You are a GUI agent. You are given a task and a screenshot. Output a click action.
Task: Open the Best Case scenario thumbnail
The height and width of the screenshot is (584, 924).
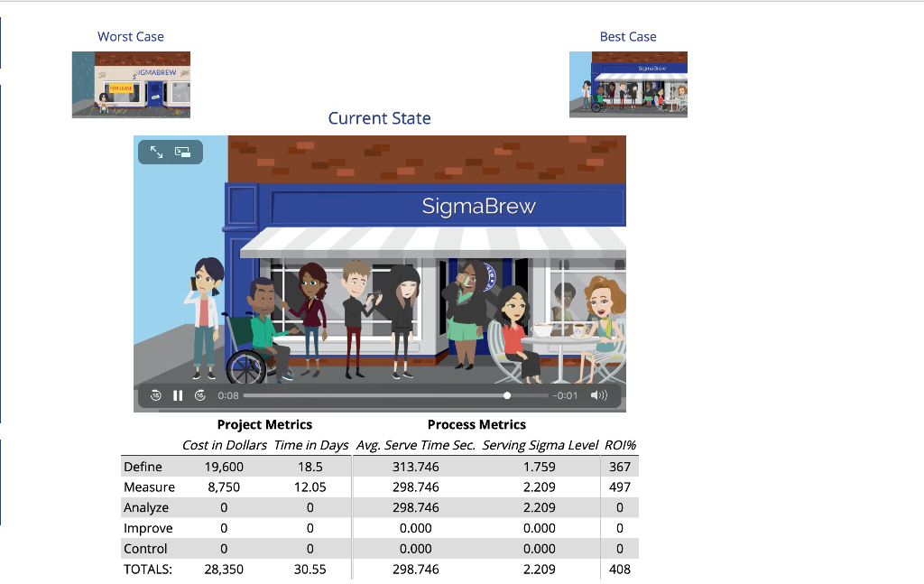pyautogui.click(x=628, y=87)
